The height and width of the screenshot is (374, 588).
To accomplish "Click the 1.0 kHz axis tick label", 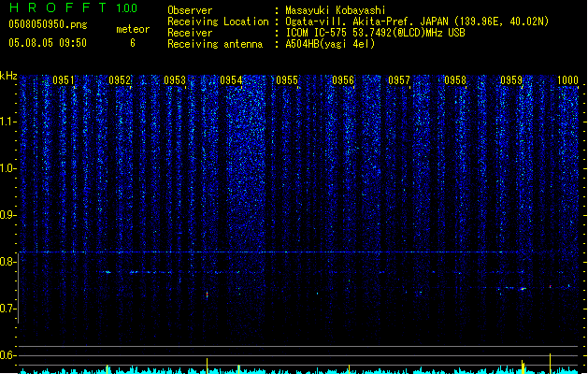I will (x=7, y=168).
